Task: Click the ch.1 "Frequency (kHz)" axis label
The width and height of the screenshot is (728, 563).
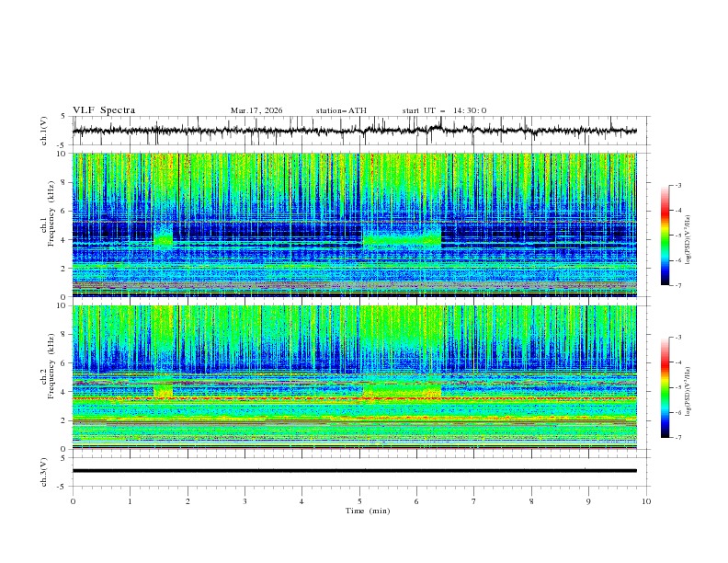Action: (51, 213)
